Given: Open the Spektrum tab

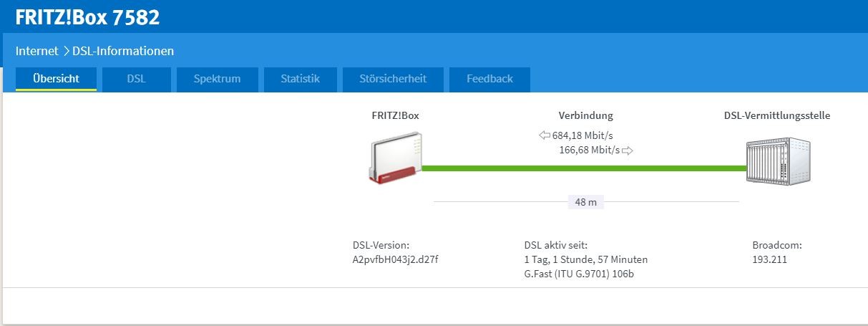Looking at the screenshot, I should tap(217, 79).
